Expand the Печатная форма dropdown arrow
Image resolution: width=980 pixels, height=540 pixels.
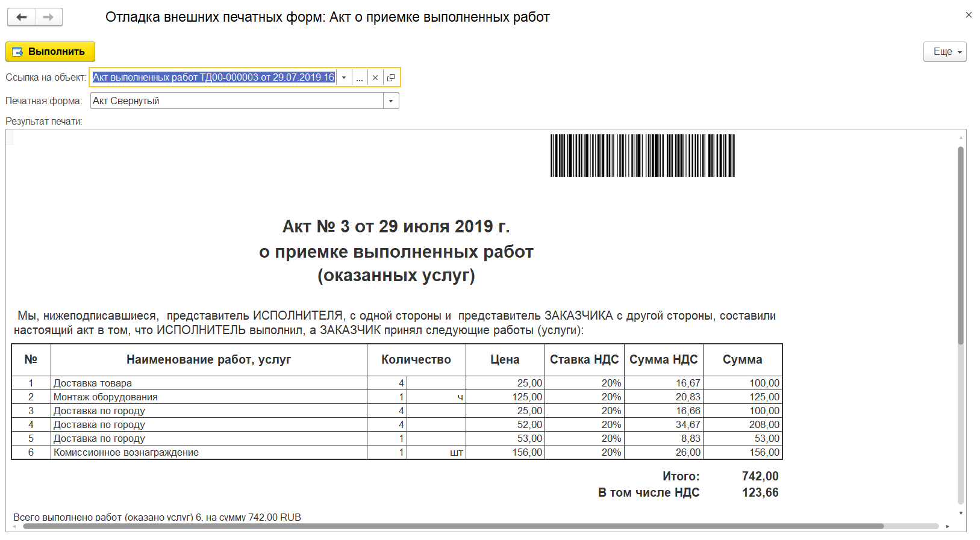pos(391,101)
